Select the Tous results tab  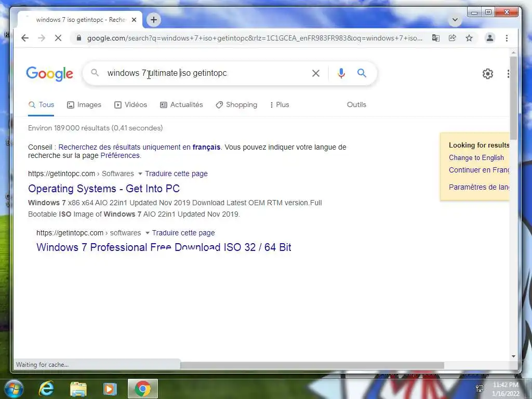point(41,105)
